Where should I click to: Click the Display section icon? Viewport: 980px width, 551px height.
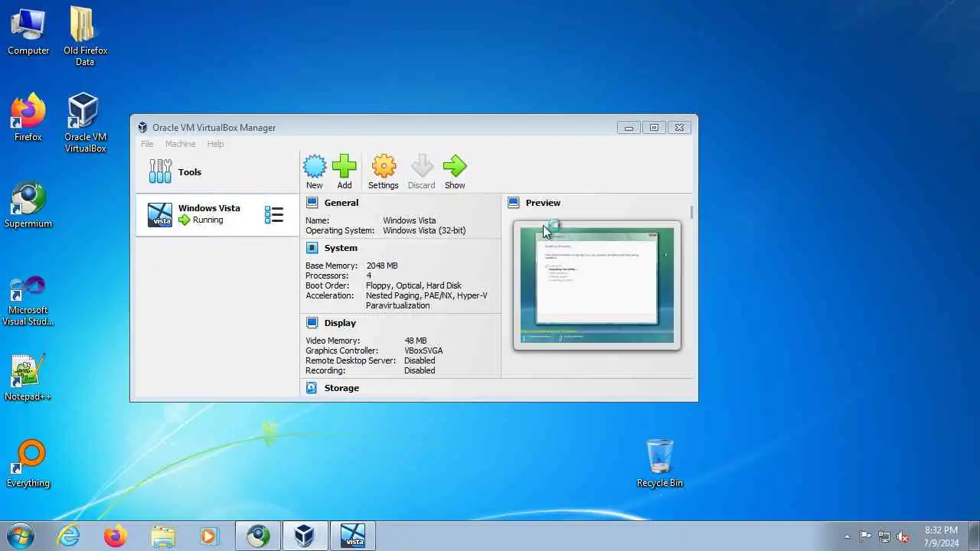312,323
